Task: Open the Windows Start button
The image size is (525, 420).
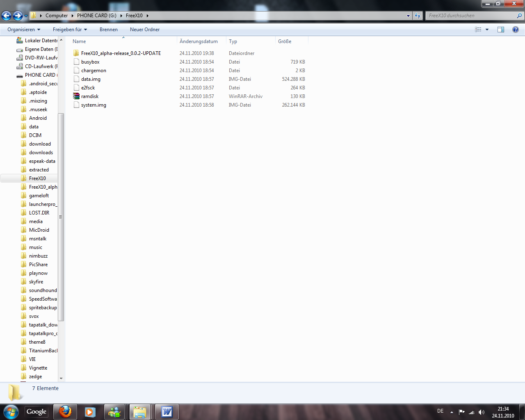Action: tap(11, 412)
